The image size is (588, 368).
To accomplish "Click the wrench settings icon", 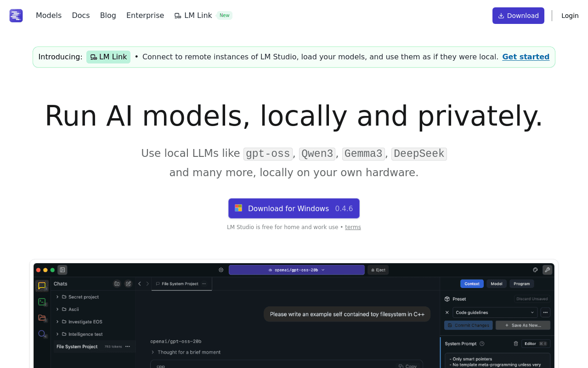I will pos(547,270).
